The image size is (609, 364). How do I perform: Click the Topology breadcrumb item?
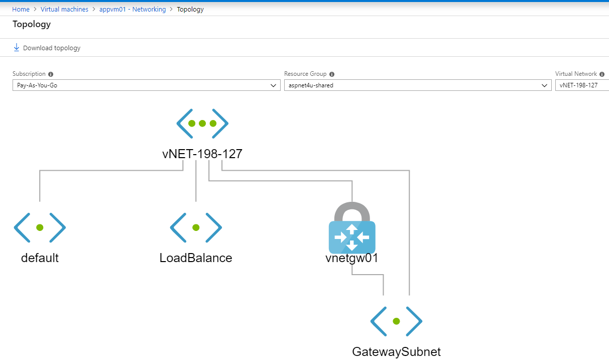[190, 10]
